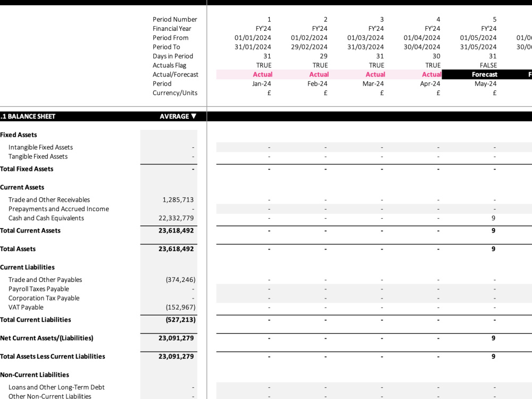The height and width of the screenshot is (399, 532).
Task: Select the Current Assets heading
Action: pyautogui.click(x=22, y=188)
